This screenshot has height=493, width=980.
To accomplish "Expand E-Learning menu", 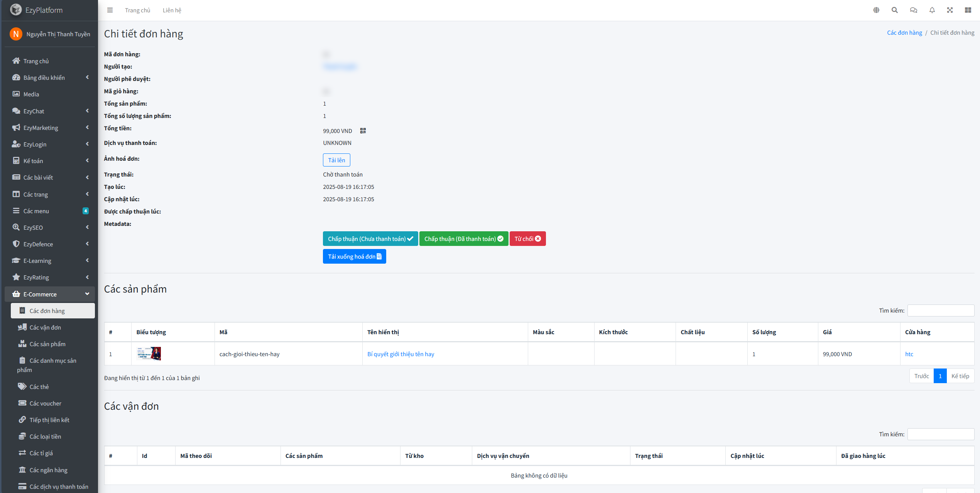I will coord(50,261).
